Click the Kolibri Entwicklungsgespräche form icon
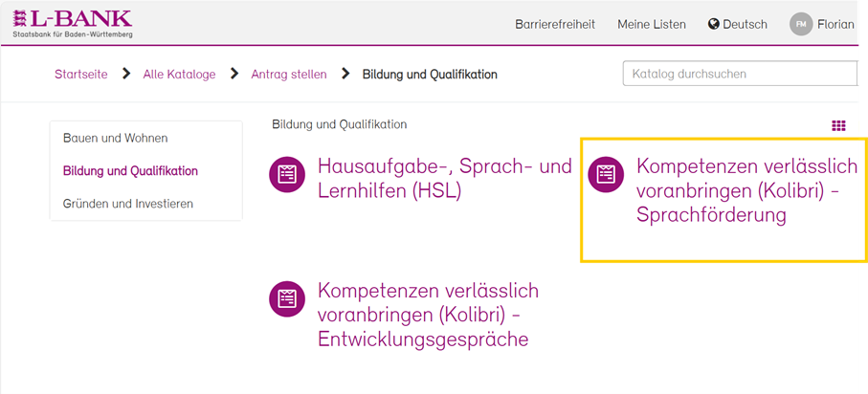 286,298
